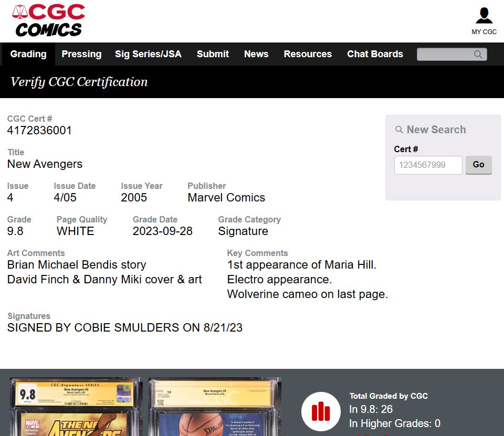The image size is (504, 436).
Task: Click the Go button
Action: [479, 165]
